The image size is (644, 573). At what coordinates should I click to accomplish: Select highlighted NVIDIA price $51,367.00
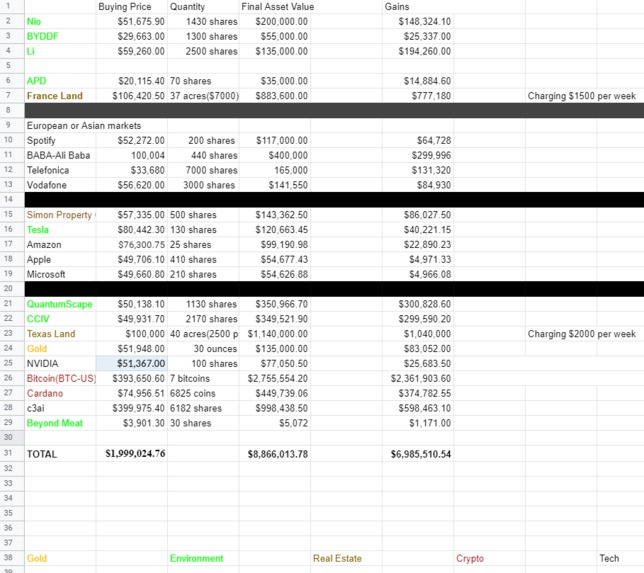click(x=131, y=364)
